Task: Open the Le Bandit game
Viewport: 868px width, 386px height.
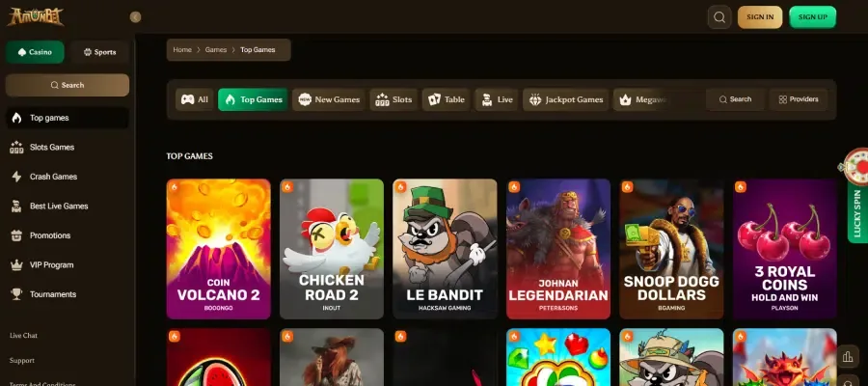Action: pyautogui.click(x=445, y=249)
